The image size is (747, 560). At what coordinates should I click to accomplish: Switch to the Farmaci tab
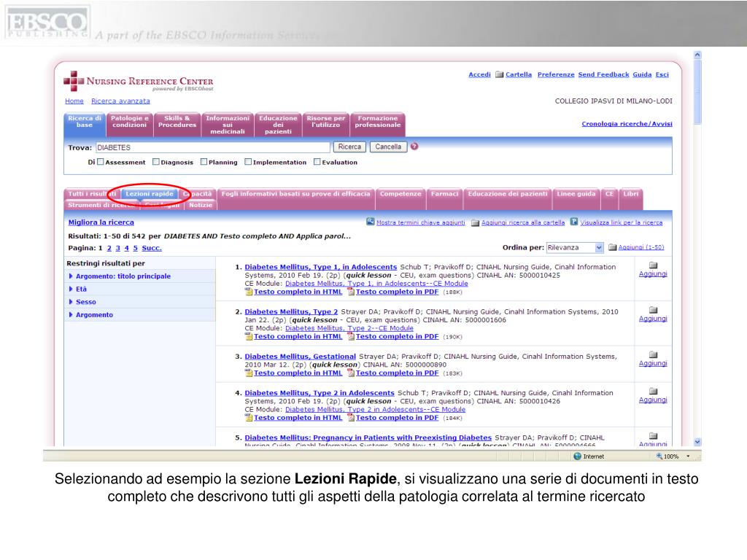444,193
